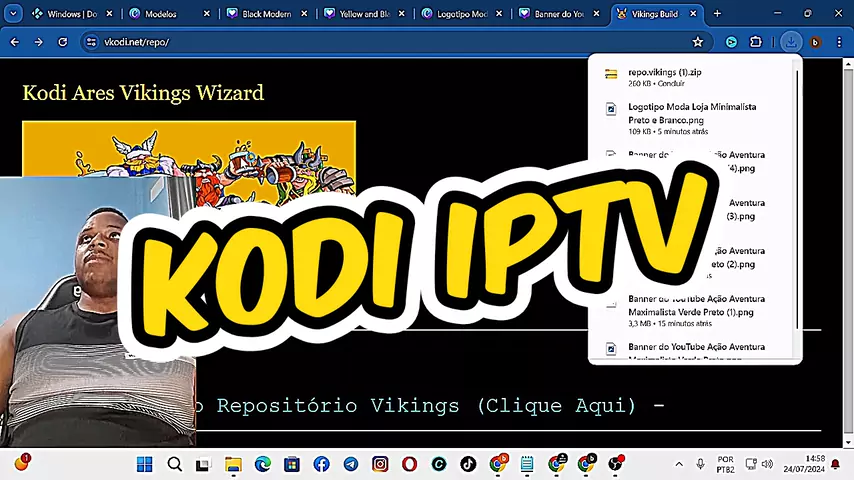Expand the system tray hidden icons chevron
854x480 pixels.
click(x=679, y=464)
